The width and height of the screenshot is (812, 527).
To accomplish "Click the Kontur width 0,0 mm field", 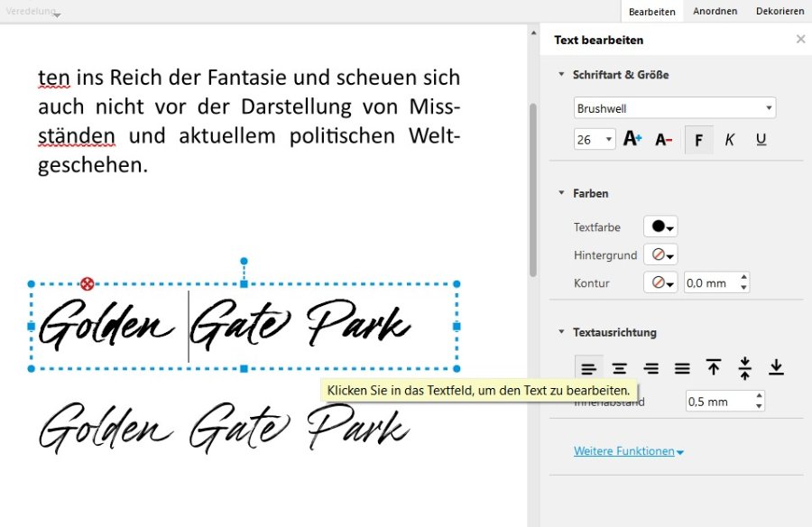I will [712, 283].
